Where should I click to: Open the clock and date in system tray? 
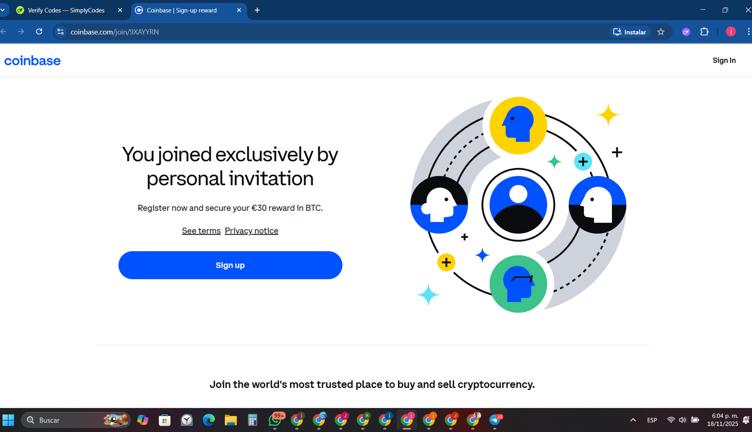coord(723,420)
